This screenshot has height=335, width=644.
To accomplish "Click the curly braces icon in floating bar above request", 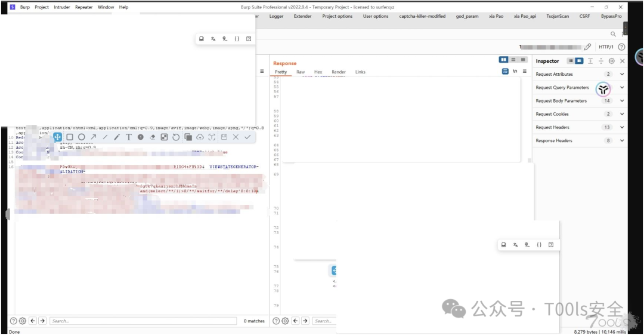I will click(x=237, y=39).
